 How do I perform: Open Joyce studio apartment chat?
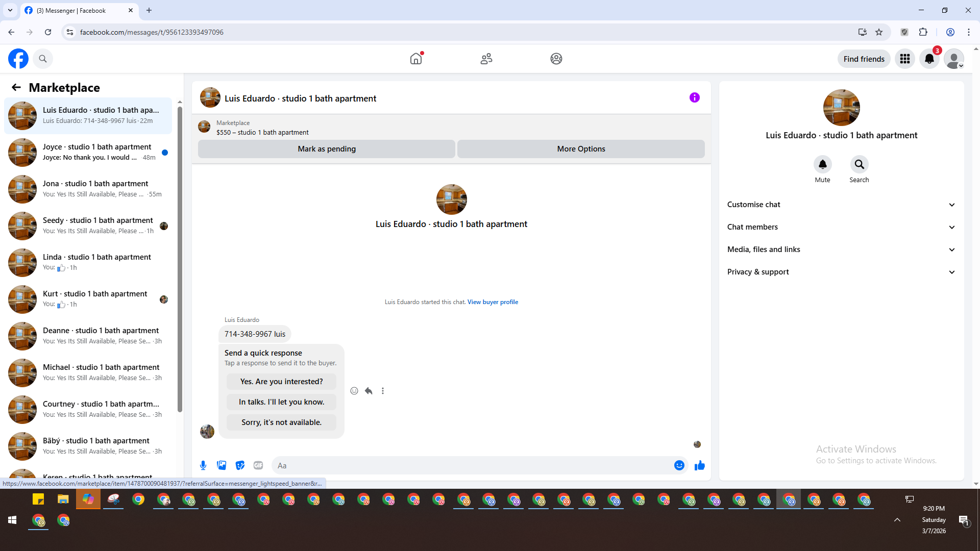88,153
